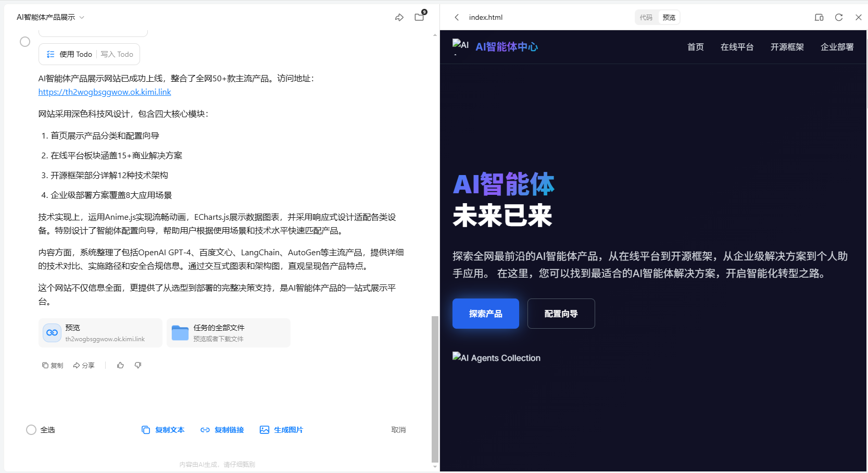
Task: Open the 开源框架 nav menu item
Action: tap(787, 47)
